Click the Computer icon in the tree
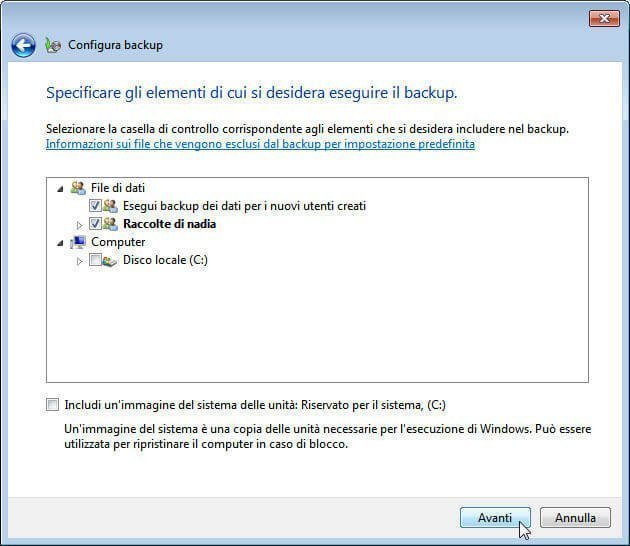This screenshot has height=546, width=630. (x=78, y=242)
